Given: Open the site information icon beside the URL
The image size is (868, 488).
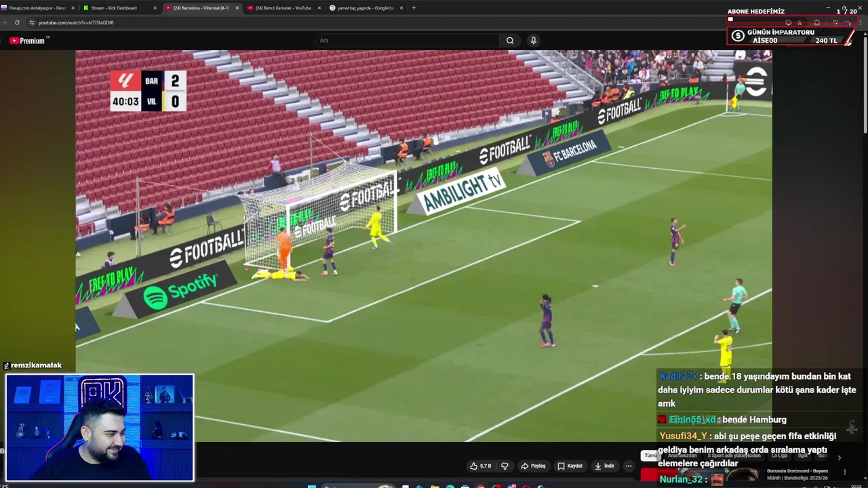Looking at the screenshot, I should [32, 22].
